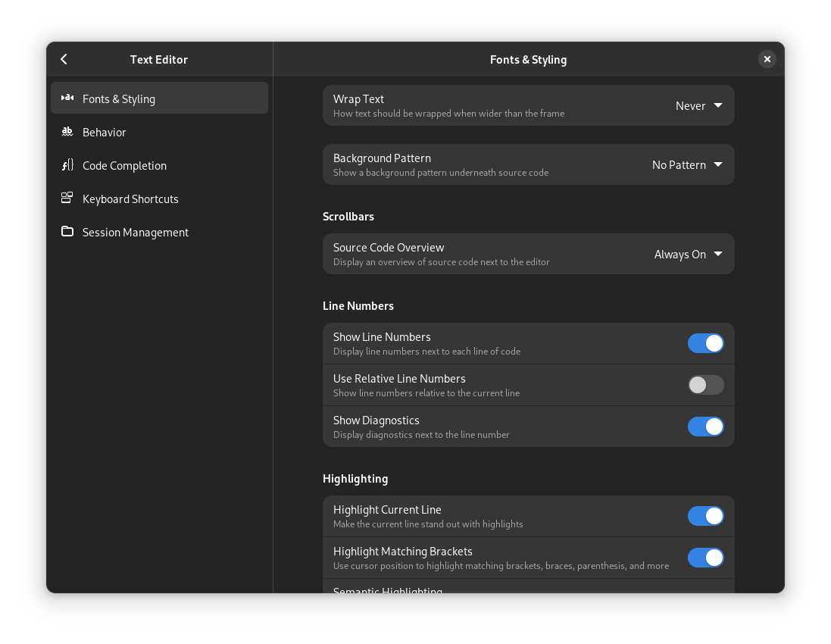The image size is (831, 644).
Task: Click the Scrollbars section heading
Action: pyautogui.click(x=348, y=216)
